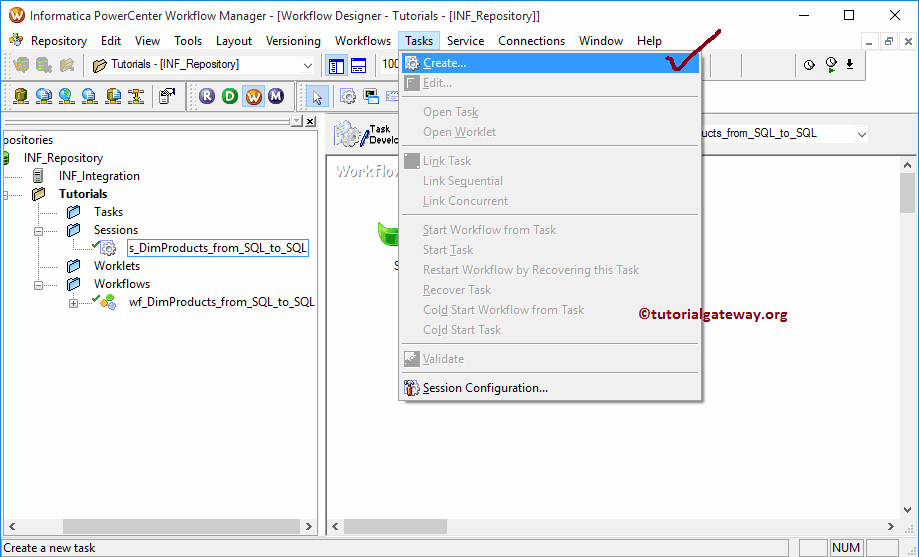Click the greyed first repository toolbar icon
The image size is (919, 557).
pos(21,64)
